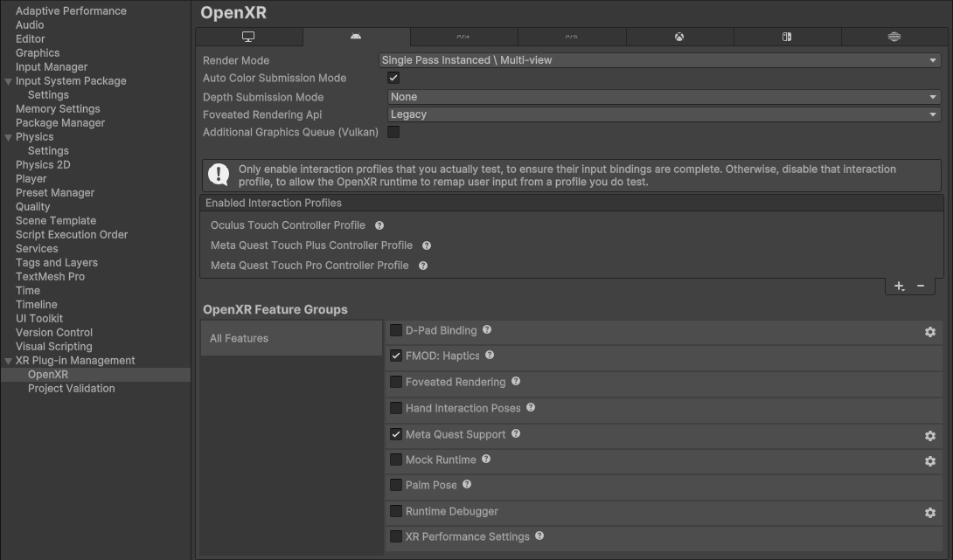This screenshot has height=560, width=953.
Task: Open Memory Settings in sidebar
Action: click(x=58, y=108)
